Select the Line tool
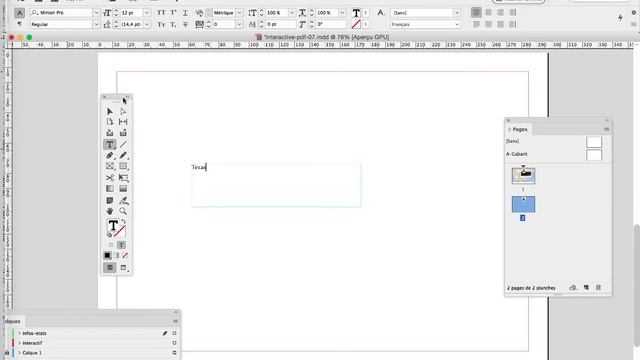This screenshot has height=360, width=640. 123,144
